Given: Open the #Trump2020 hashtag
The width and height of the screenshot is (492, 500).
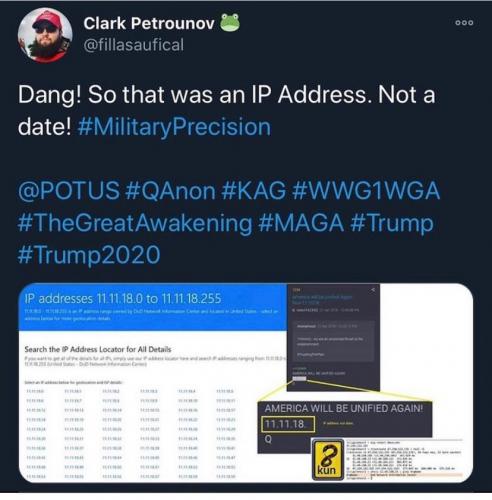Looking at the screenshot, I should (89, 255).
